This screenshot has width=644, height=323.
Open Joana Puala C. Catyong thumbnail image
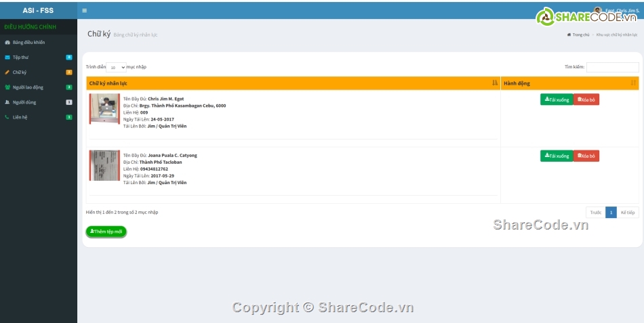pyautogui.click(x=104, y=165)
